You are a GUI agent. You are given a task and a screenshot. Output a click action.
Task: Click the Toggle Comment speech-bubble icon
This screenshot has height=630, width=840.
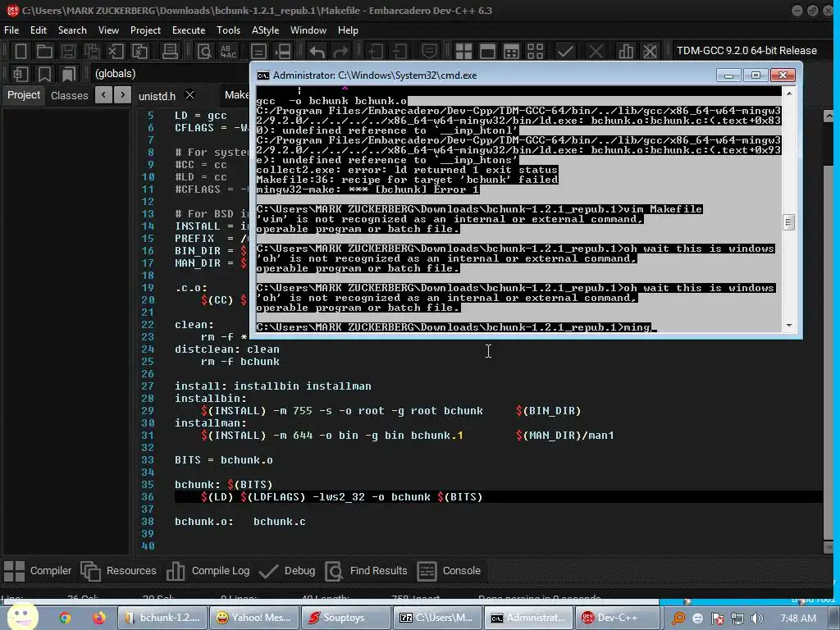click(428, 52)
